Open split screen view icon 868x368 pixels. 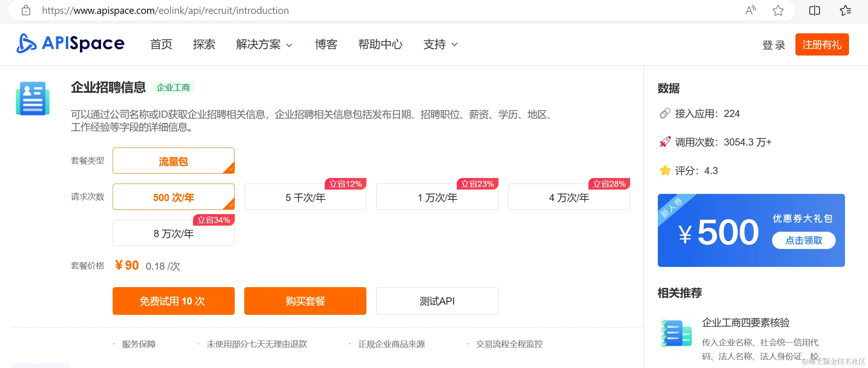[x=814, y=10]
